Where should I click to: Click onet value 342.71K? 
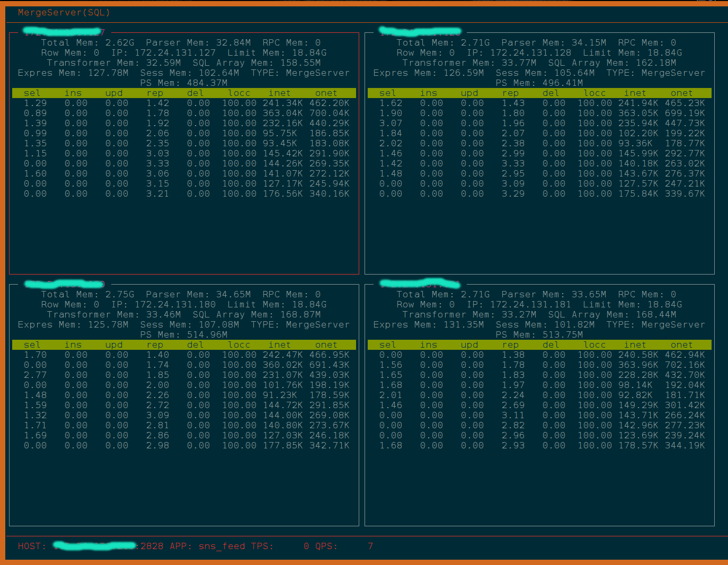point(330,445)
